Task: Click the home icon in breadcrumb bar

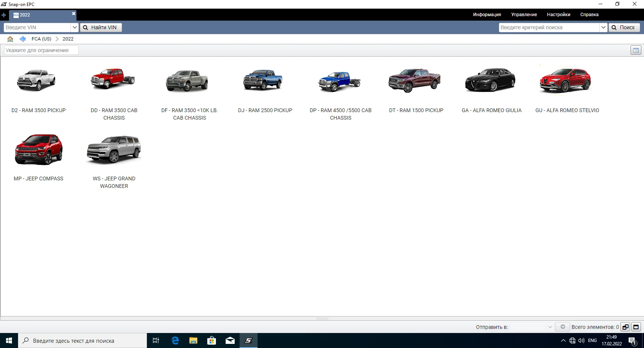Action: coord(10,39)
